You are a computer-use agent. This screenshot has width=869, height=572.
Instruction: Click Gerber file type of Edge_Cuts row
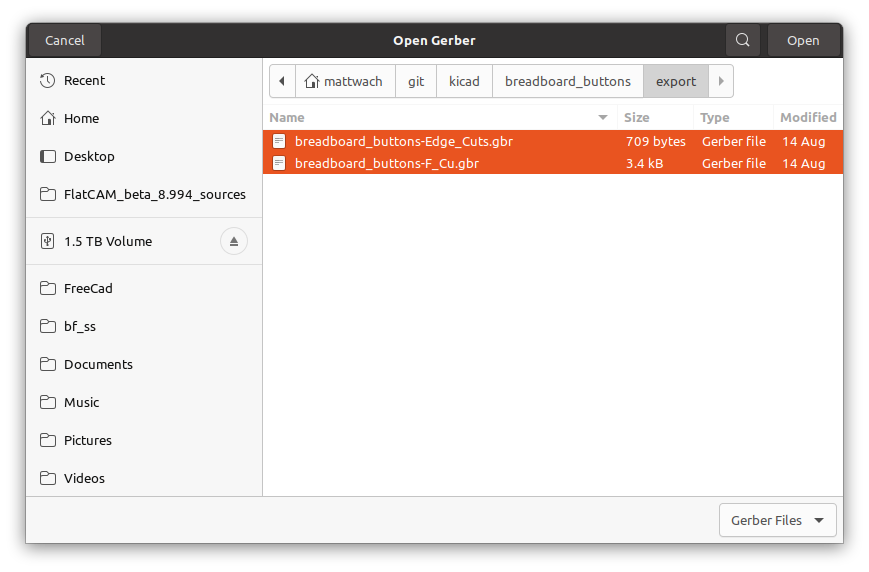734,141
